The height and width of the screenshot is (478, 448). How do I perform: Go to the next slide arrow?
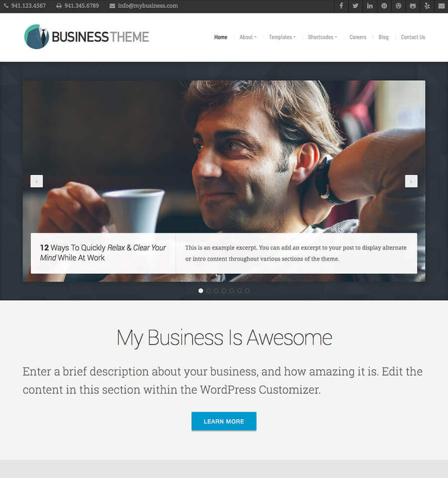click(411, 181)
